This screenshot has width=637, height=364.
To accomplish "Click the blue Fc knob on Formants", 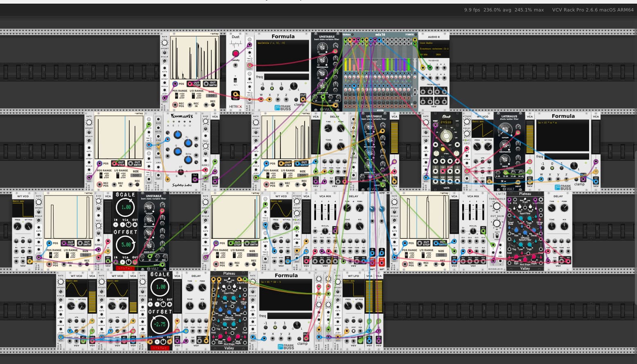I will (187, 143).
